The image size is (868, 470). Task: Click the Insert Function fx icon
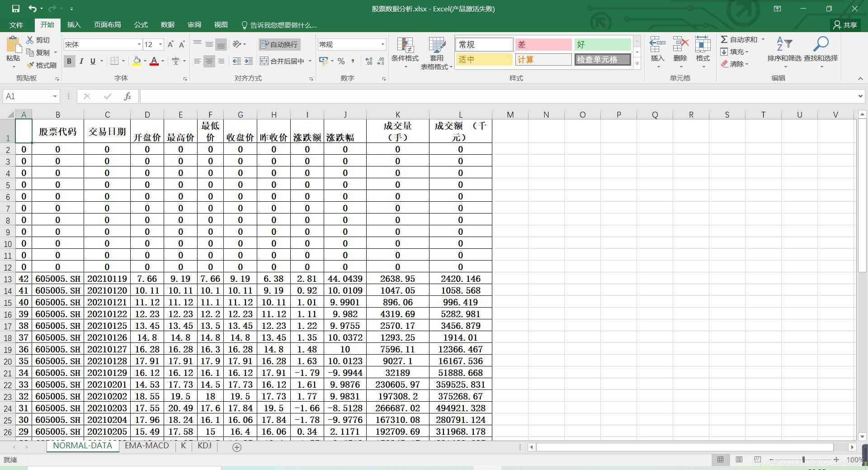127,96
